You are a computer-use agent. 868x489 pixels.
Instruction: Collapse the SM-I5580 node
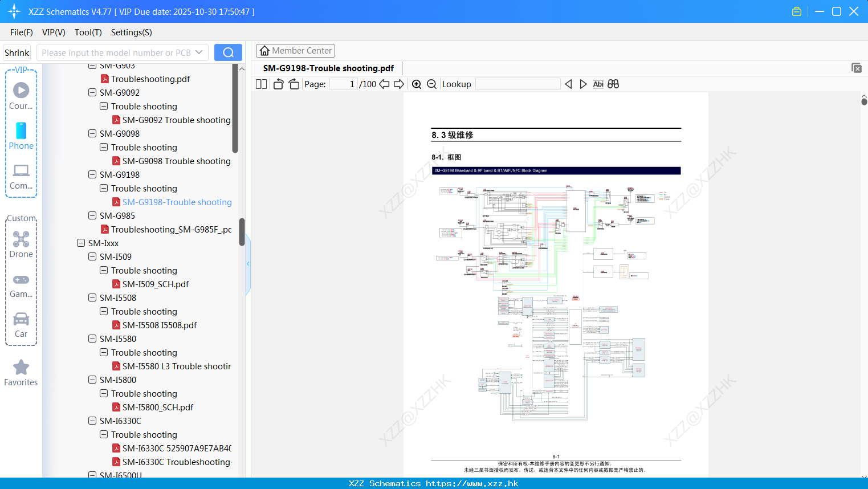(x=92, y=339)
